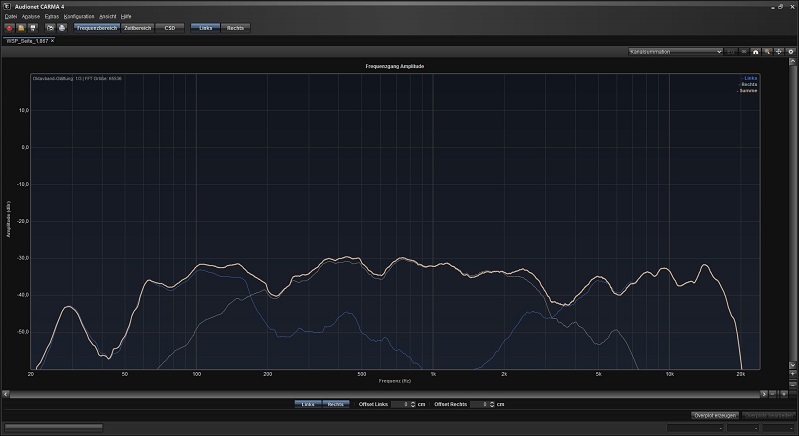Select the magnifier zoom tool

768,51
